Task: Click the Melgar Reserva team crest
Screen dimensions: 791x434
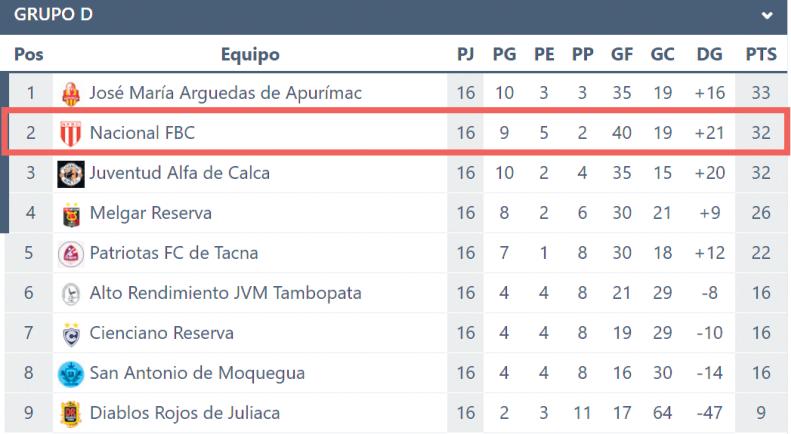Action: [x=71, y=214]
